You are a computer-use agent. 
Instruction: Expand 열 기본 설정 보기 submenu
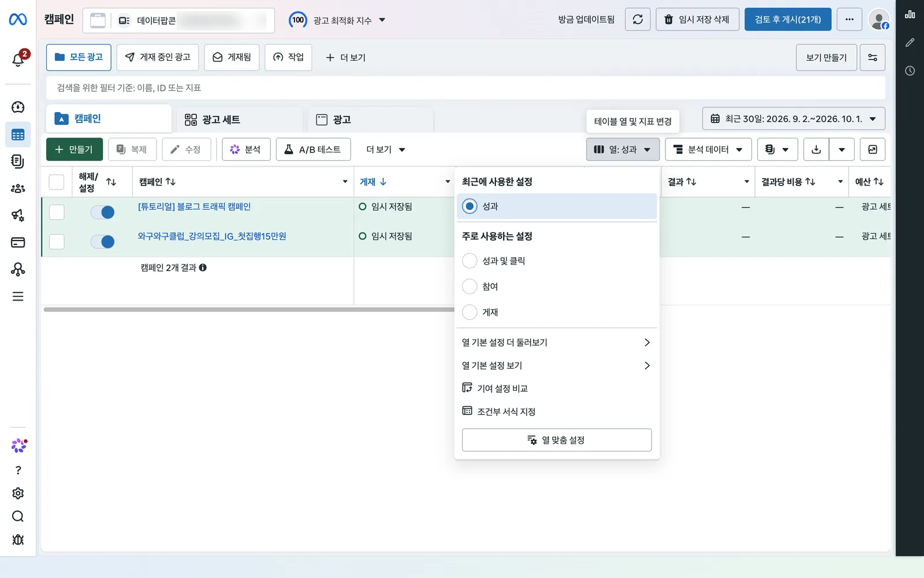(557, 366)
